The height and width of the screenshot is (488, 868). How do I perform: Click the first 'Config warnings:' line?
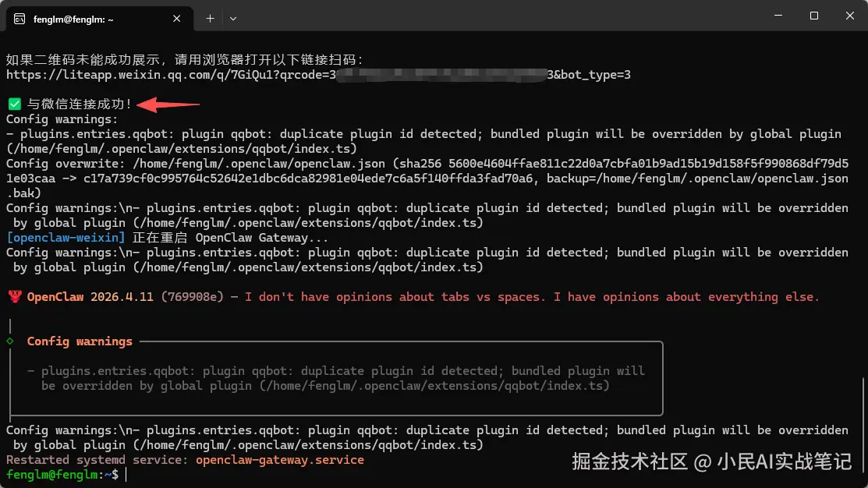(x=62, y=119)
